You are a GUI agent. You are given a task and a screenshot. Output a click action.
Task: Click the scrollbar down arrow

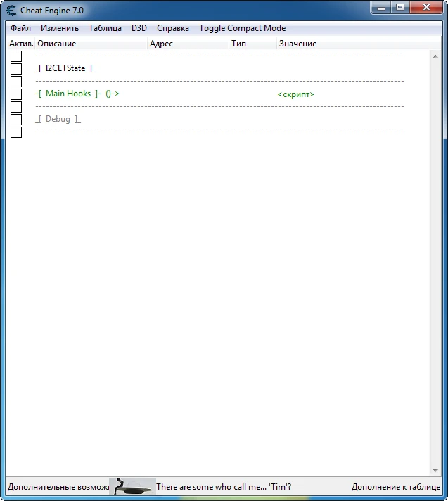point(435,470)
